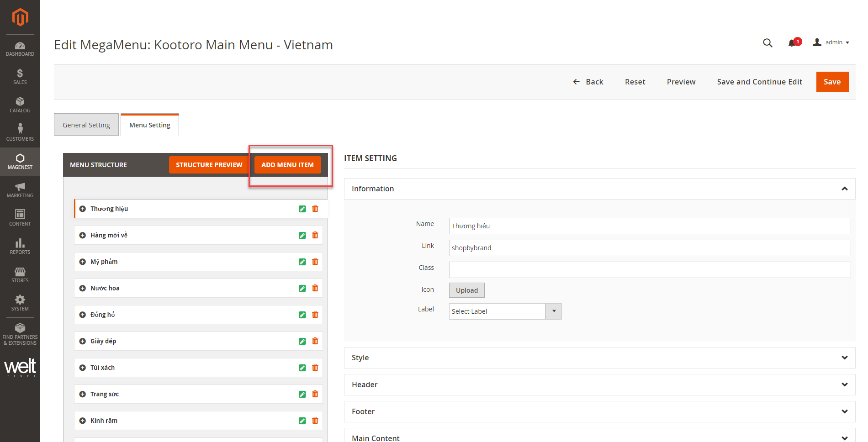Click the Structure Preview button
868x442 pixels.
(x=209, y=165)
